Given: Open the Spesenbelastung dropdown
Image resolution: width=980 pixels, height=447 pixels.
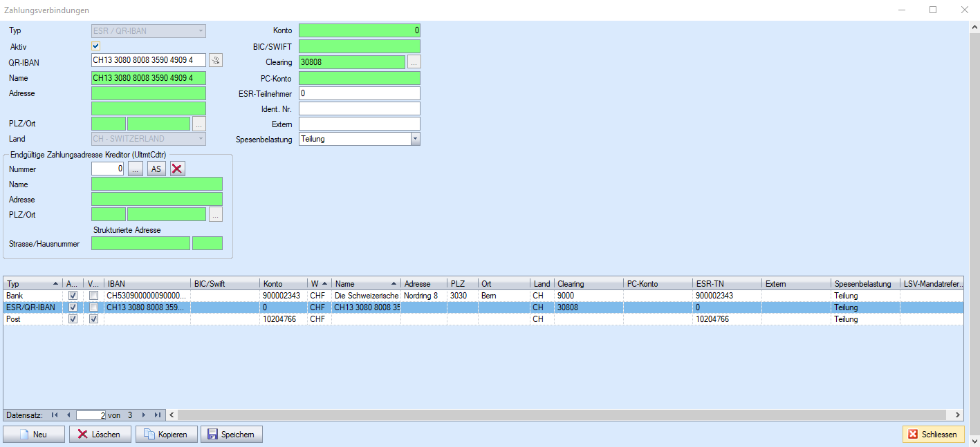Looking at the screenshot, I should pyautogui.click(x=415, y=139).
